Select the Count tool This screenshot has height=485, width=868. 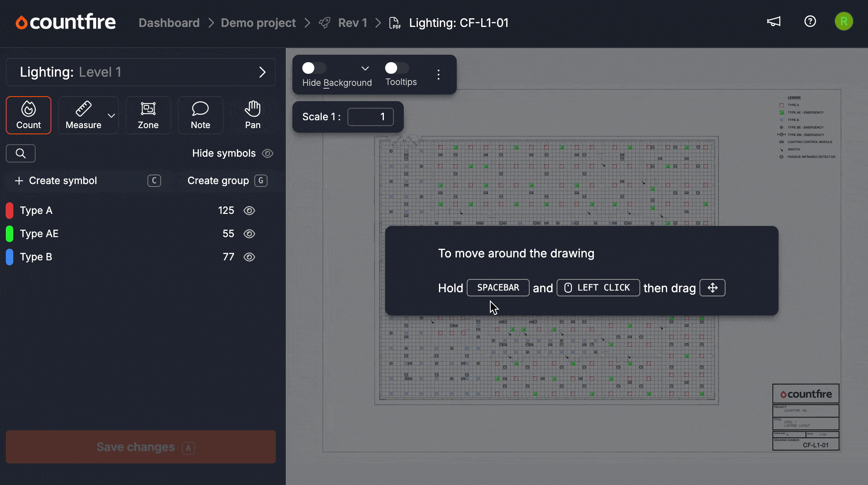click(29, 115)
